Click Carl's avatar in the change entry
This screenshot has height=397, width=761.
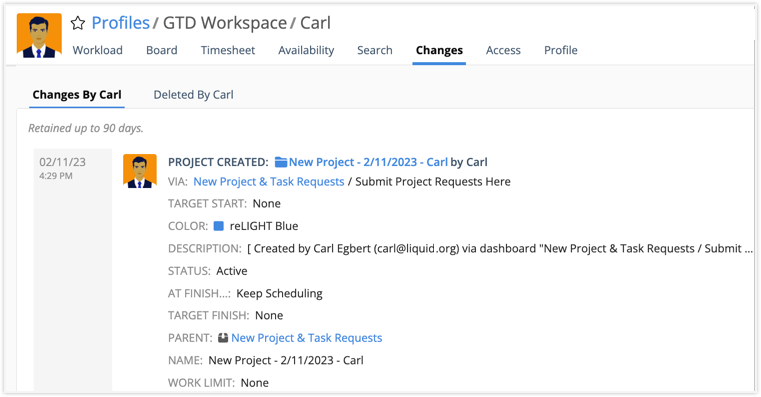tap(140, 171)
